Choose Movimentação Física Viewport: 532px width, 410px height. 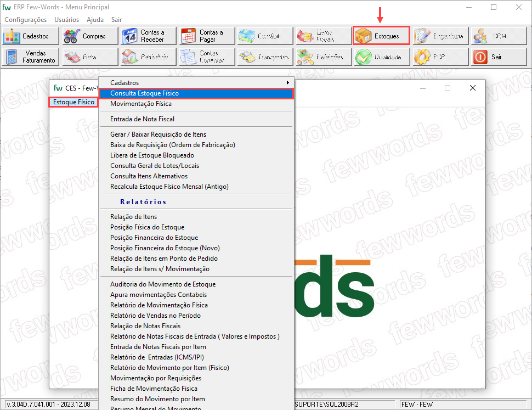tap(196, 104)
